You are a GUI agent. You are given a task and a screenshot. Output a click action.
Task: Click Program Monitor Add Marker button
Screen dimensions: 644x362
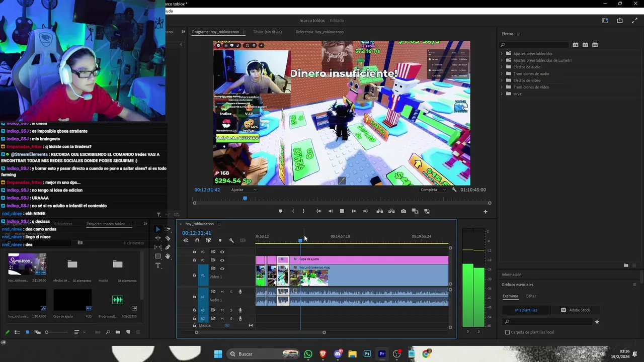click(281, 211)
